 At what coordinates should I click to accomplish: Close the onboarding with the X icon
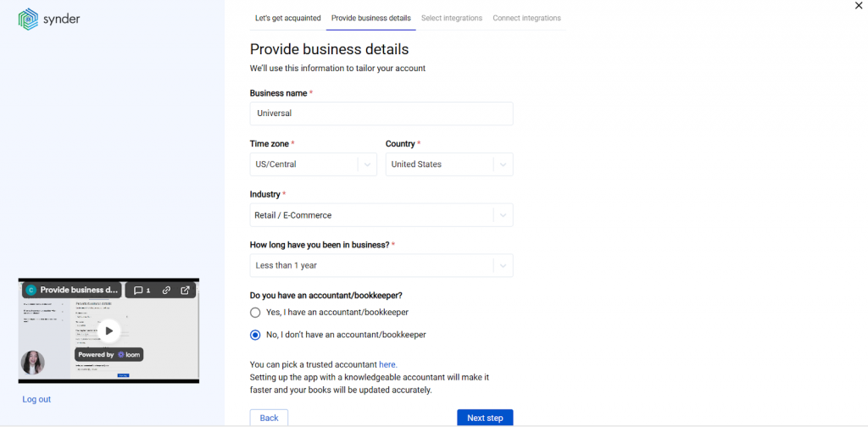point(859,6)
